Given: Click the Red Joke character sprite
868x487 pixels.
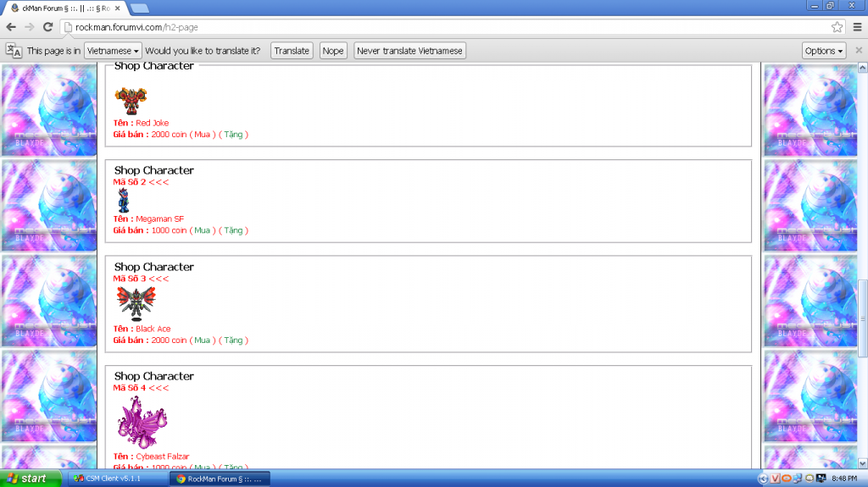Looking at the screenshot, I should (131, 100).
